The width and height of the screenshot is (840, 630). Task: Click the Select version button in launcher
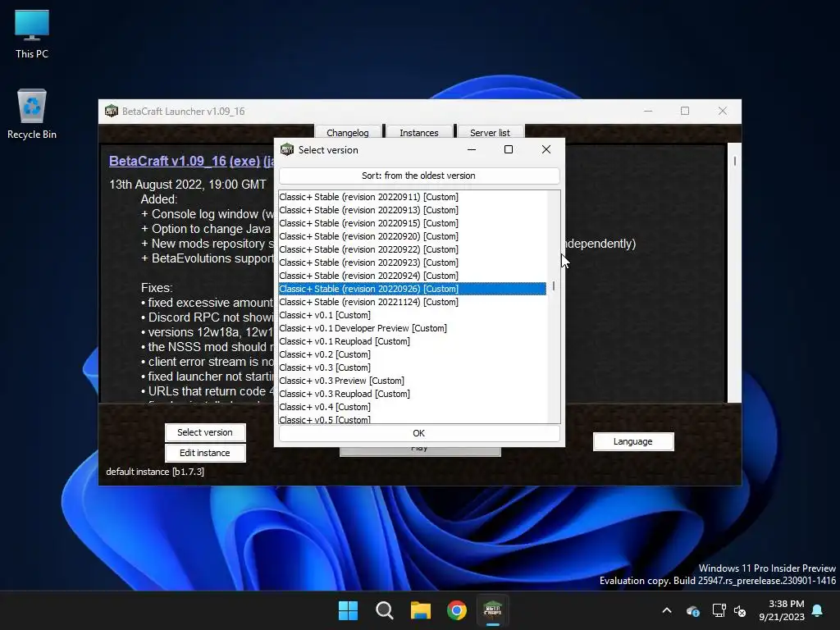205,432
